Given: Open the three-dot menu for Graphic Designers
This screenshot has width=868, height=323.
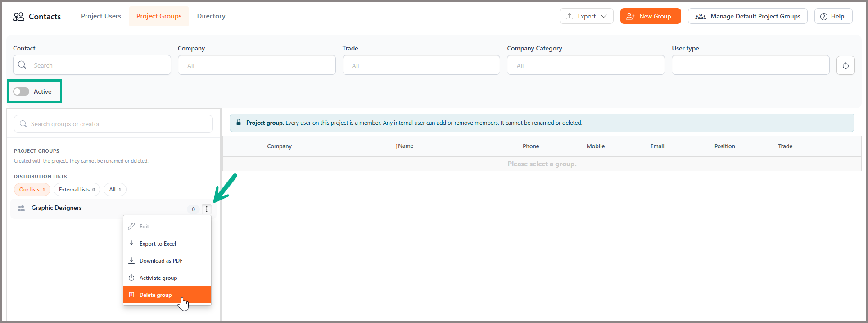Looking at the screenshot, I should tap(207, 209).
